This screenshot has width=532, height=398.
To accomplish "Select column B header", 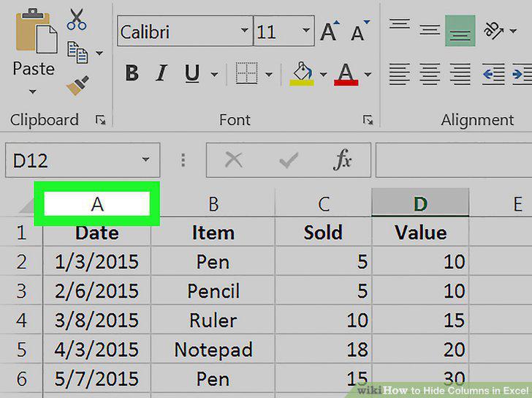I will click(x=213, y=203).
